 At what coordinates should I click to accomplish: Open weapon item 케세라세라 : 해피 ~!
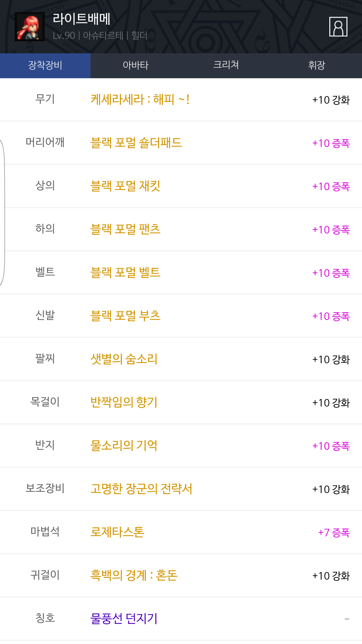coord(140,100)
